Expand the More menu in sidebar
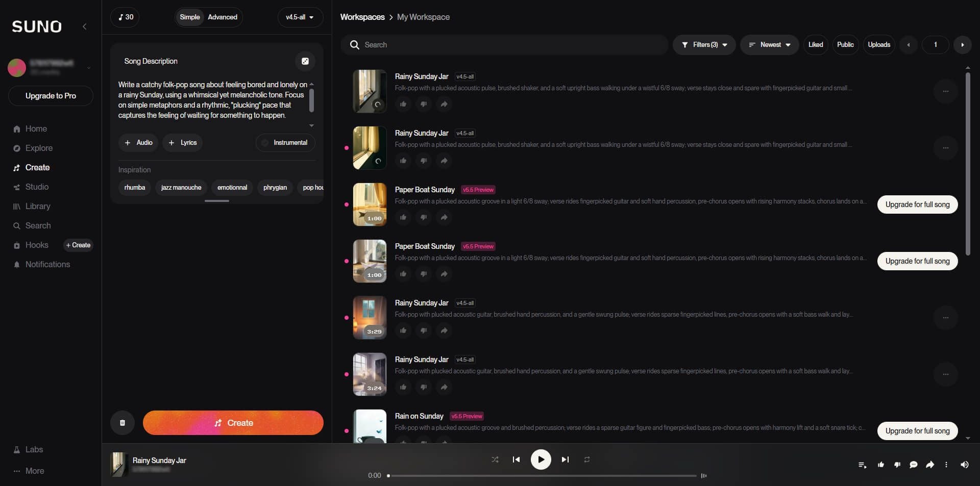 [x=29, y=471]
